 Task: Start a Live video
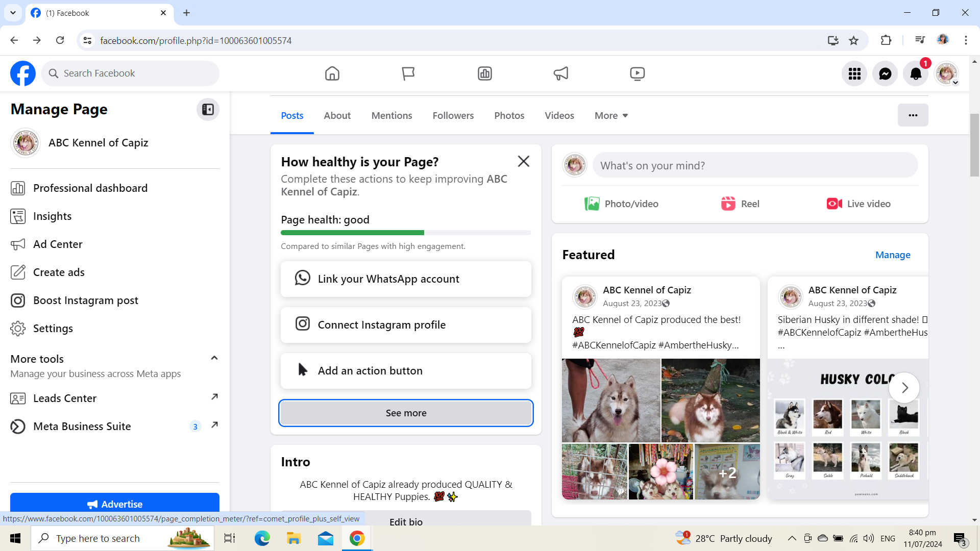(859, 204)
